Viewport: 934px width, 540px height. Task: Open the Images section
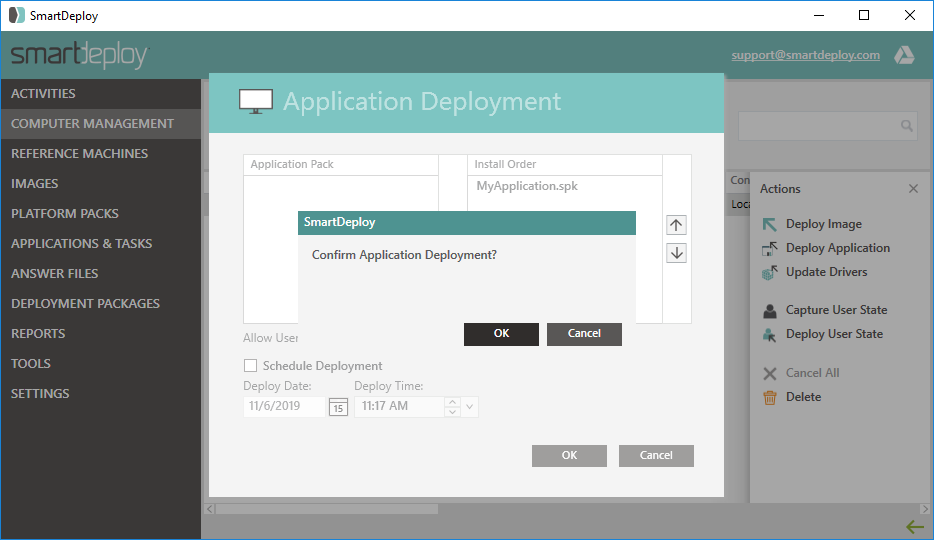(101, 183)
